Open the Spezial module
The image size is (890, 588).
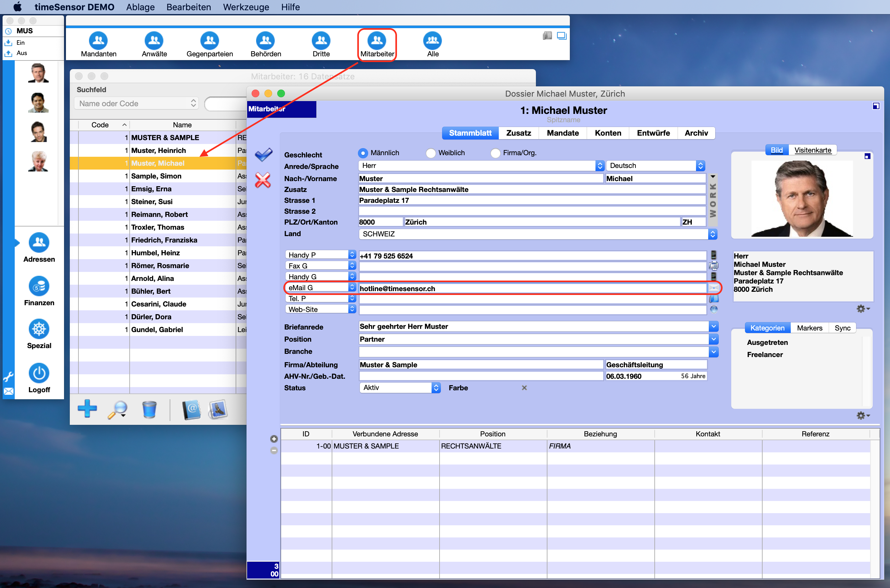39,334
